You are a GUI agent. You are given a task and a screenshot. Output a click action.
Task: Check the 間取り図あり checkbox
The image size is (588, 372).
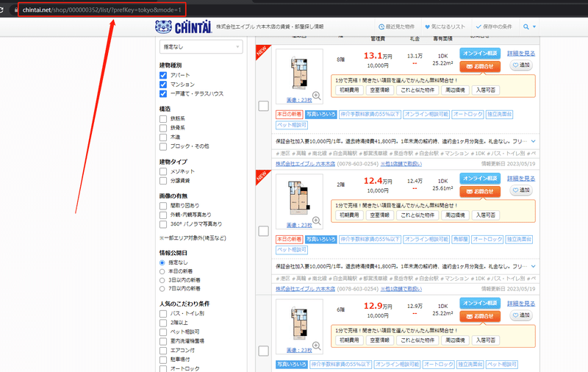tap(163, 206)
